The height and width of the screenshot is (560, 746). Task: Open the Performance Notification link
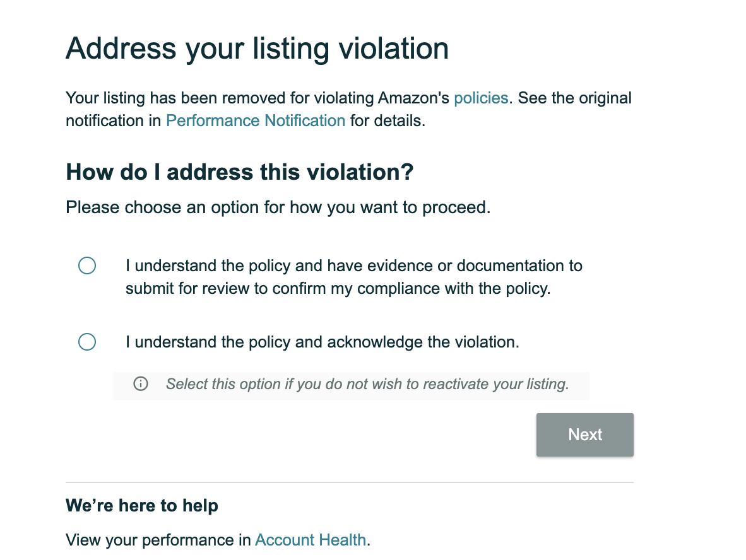tap(256, 120)
